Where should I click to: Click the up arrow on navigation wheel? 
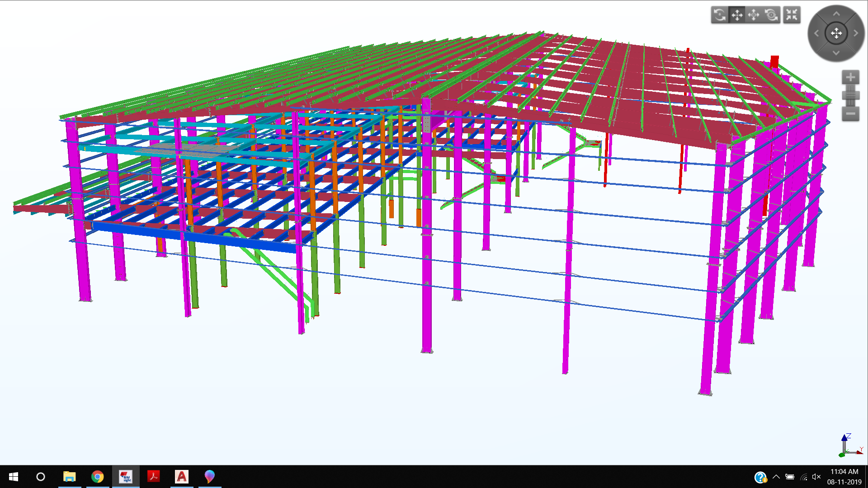click(x=836, y=14)
